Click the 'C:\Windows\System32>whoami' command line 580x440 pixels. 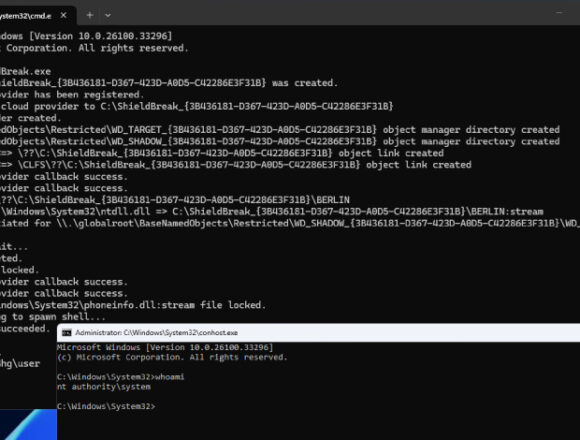121,377
